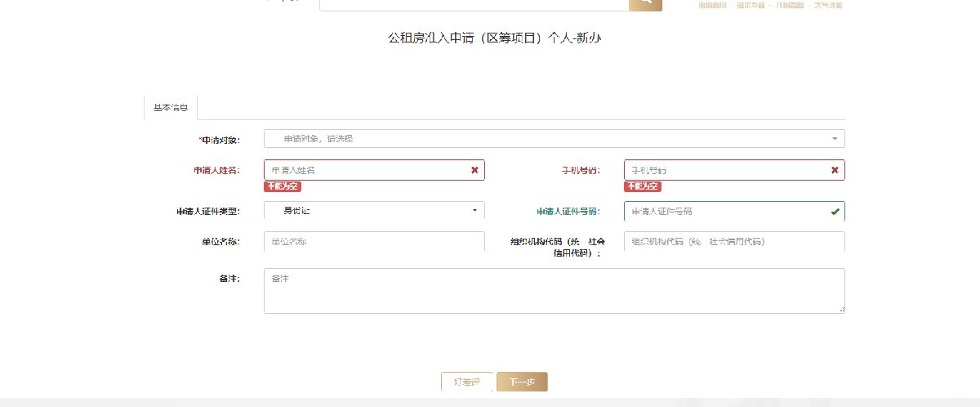980x407 pixels.
Task: Select the 基本信息 tab
Action: 171,108
